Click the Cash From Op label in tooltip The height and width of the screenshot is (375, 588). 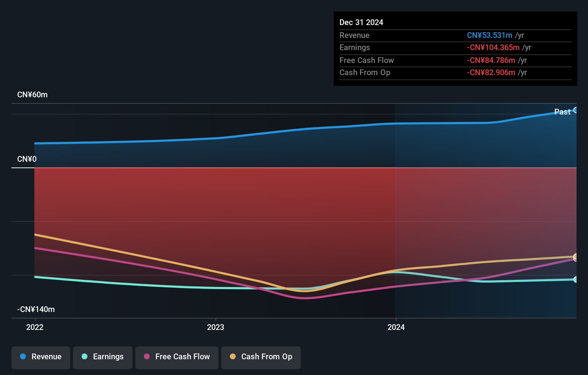pyautogui.click(x=365, y=73)
